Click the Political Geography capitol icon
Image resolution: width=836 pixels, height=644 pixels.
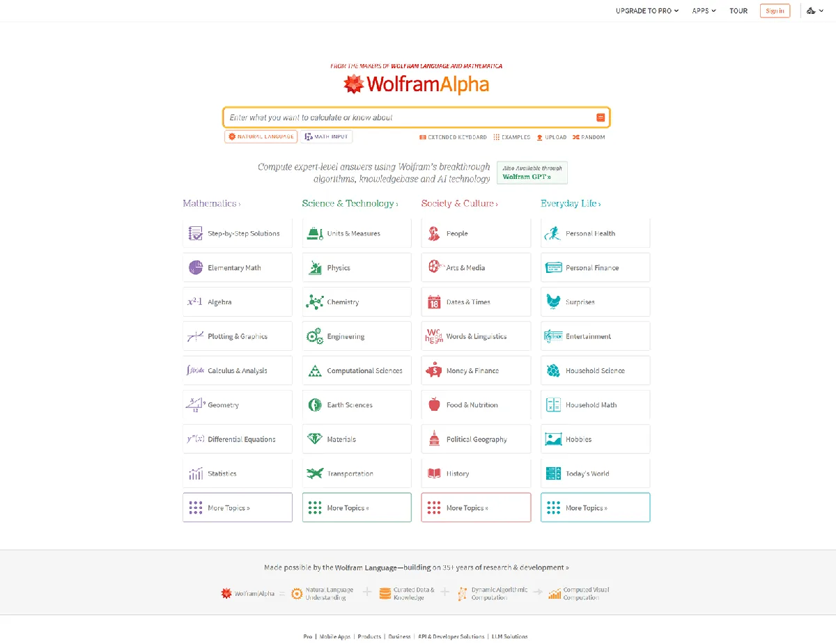(x=434, y=439)
